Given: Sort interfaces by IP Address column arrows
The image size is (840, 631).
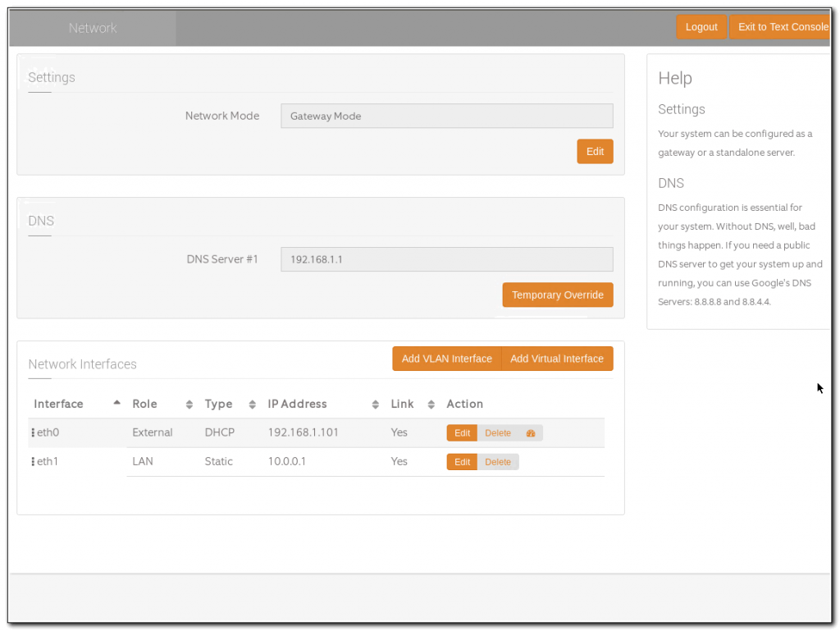Looking at the screenshot, I should (x=376, y=405).
